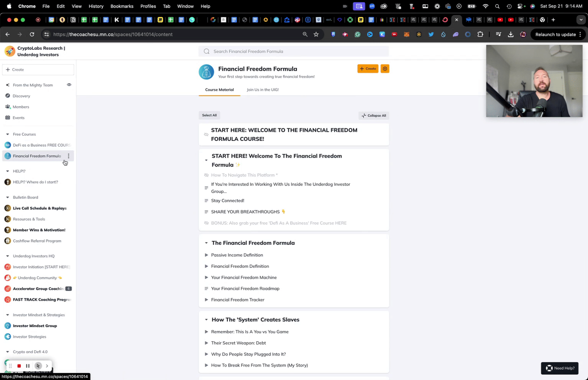The width and height of the screenshot is (588, 380).
Task: Click the Discovery compass icon
Action: pos(8,96)
